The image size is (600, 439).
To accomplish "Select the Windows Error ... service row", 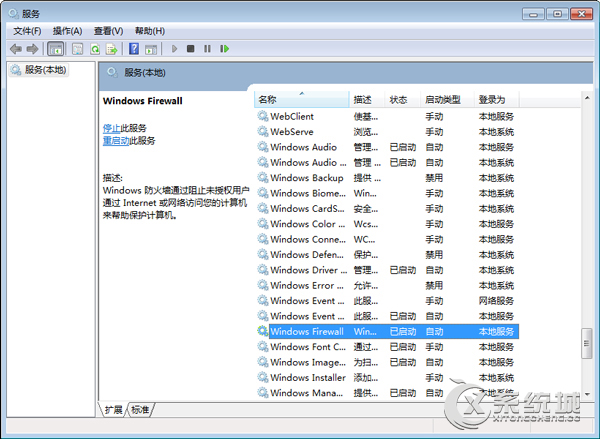I will (x=387, y=285).
